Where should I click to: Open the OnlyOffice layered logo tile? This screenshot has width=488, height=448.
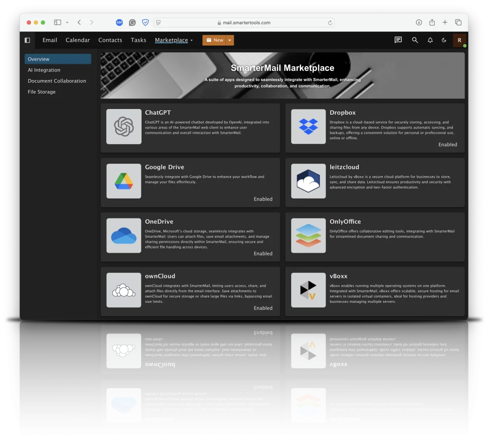point(308,235)
